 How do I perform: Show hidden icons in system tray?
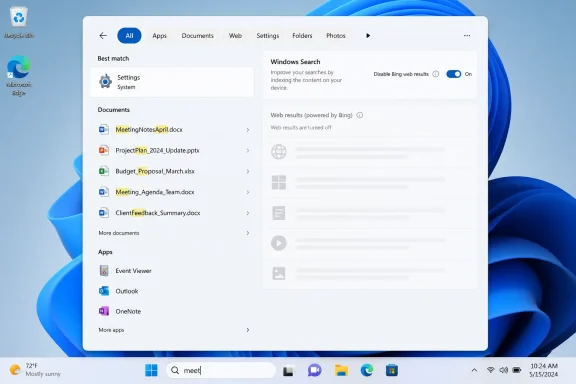click(474, 370)
